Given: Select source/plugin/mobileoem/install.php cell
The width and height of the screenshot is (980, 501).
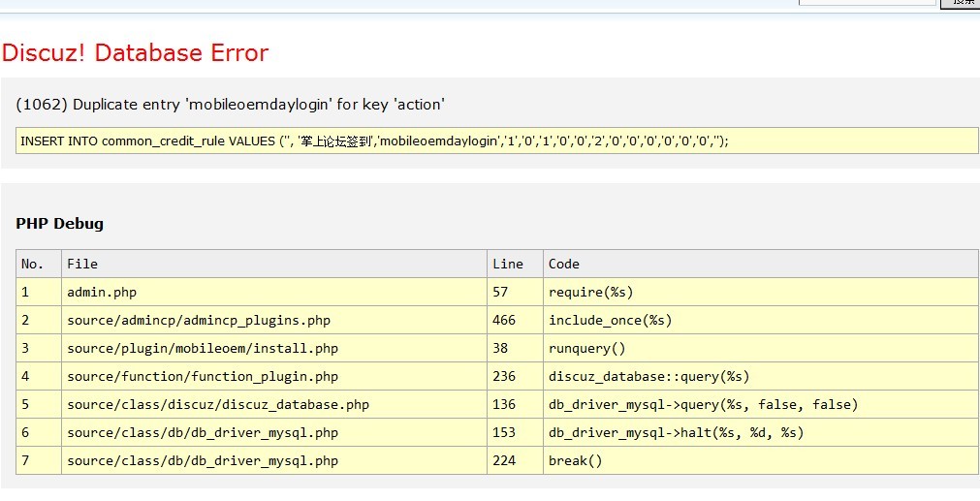Looking at the screenshot, I should point(273,348).
